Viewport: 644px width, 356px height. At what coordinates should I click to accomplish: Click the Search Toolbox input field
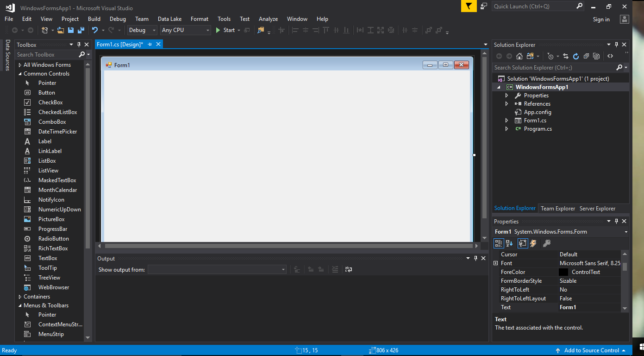point(46,55)
